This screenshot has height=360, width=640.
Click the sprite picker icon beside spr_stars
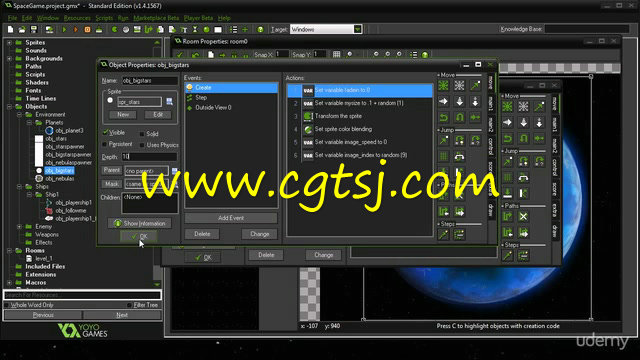tap(170, 102)
